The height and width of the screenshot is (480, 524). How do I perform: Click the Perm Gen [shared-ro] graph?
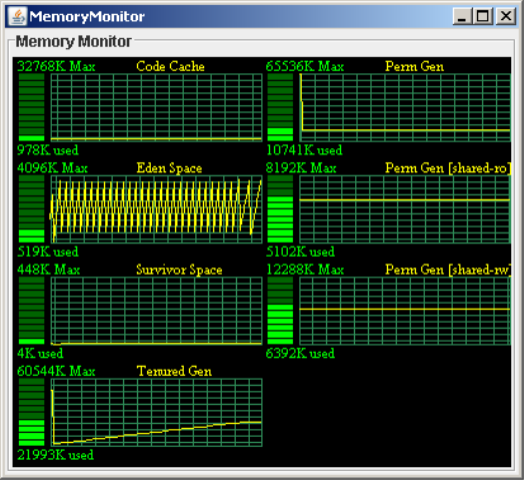pos(405,209)
